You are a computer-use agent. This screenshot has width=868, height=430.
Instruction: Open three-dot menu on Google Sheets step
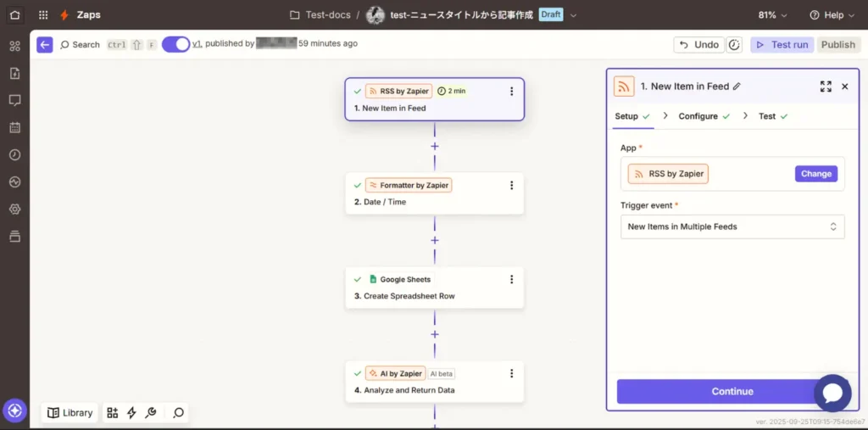pyautogui.click(x=511, y=279)
